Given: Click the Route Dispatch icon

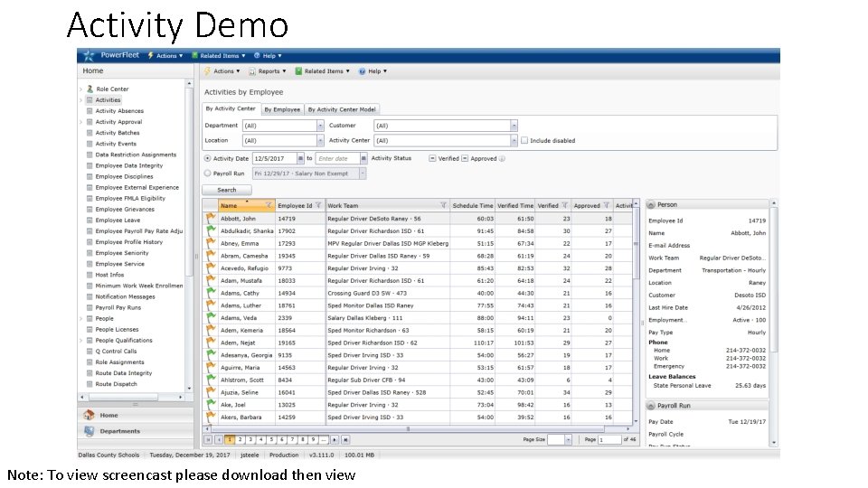Looking at the screenshot, I should [x=90, y=384].
